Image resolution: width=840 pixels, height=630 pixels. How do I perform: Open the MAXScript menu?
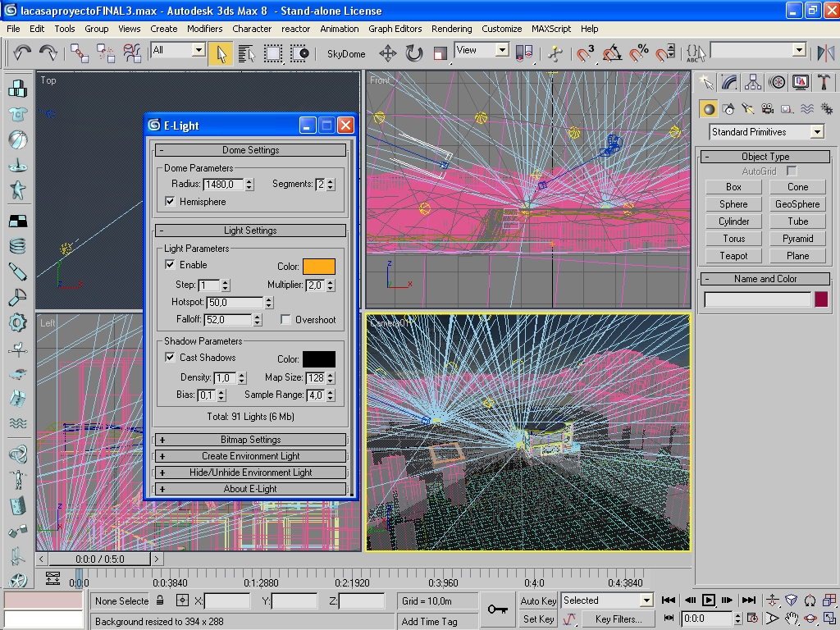(550, 29)
